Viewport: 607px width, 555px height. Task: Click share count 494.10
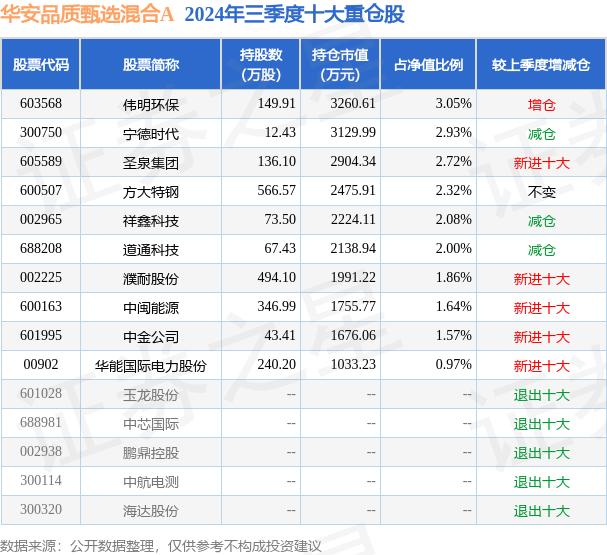click(276, 278)
